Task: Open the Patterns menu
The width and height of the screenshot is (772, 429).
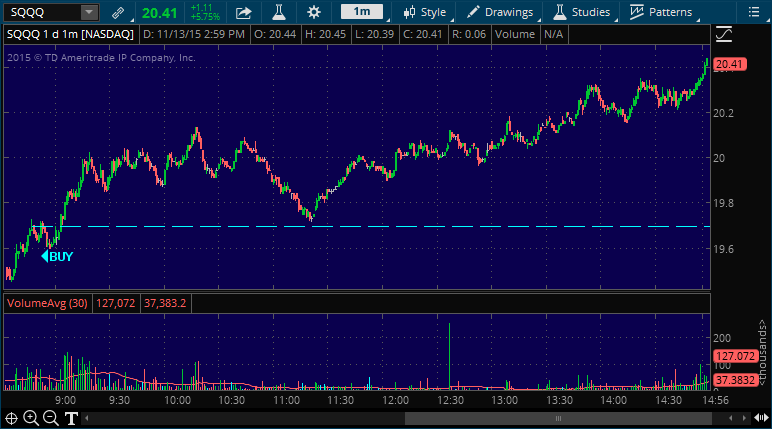Action: [x=661, y=12]
